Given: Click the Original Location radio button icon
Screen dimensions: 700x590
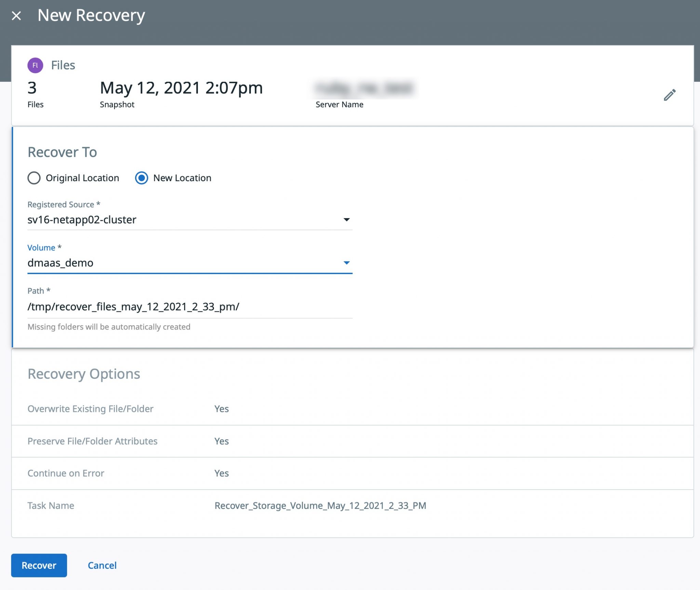Looking at the screenshot, I should click(34, 178).
